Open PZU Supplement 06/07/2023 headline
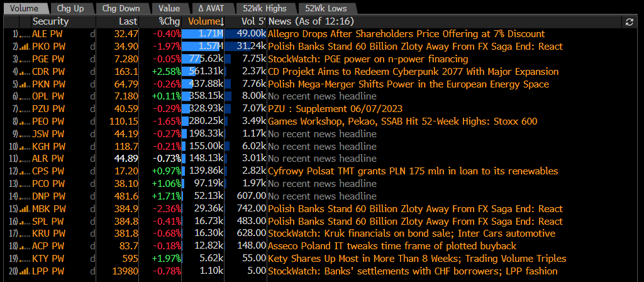The height and width of the screenshot is (282, 644). click(x=335, y=110)
